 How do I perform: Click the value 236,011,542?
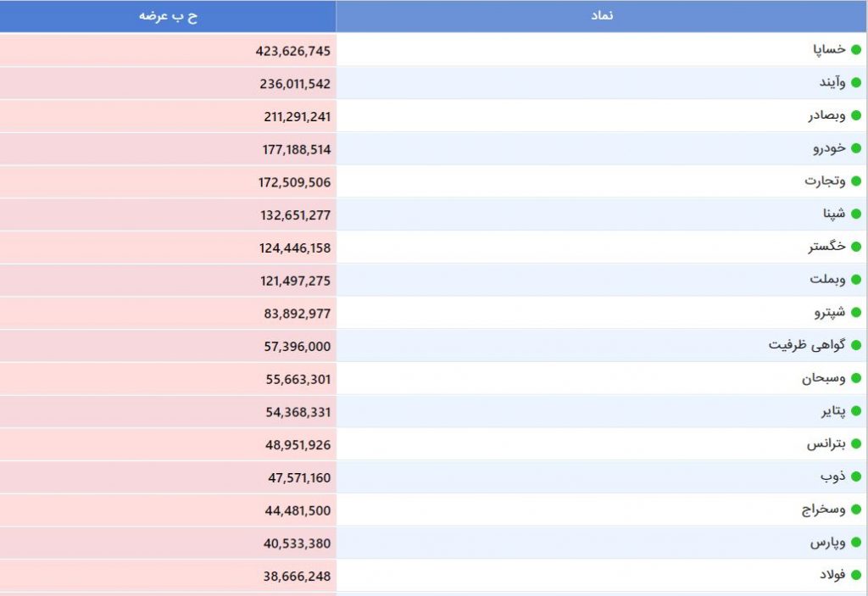click(x=295, y=84)
